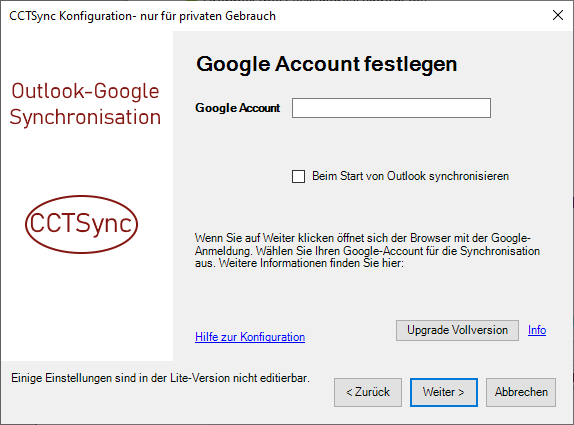The image size is (574, 425).
Task: Click the CCTSync oval logo
Action: pyautogui.click(x=81, y=224)
